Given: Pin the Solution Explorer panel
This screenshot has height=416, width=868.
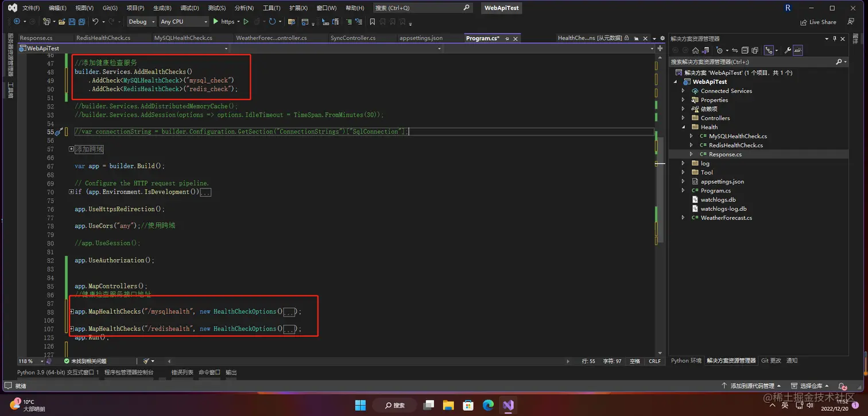Looking at the screenshot, I should [835, 38].
